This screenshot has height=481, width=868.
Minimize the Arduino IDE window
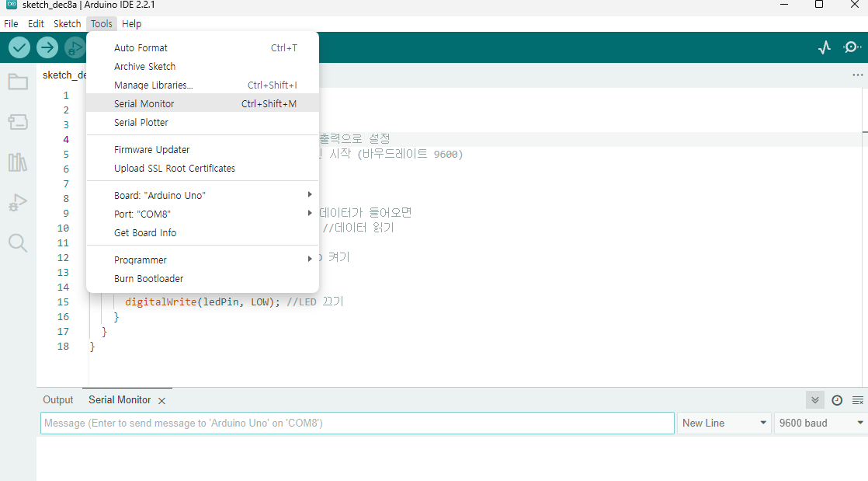tap(784, 5)
